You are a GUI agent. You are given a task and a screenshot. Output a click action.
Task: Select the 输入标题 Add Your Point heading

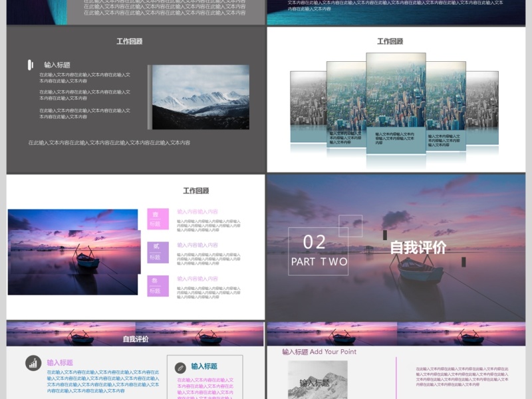point(319,352)
